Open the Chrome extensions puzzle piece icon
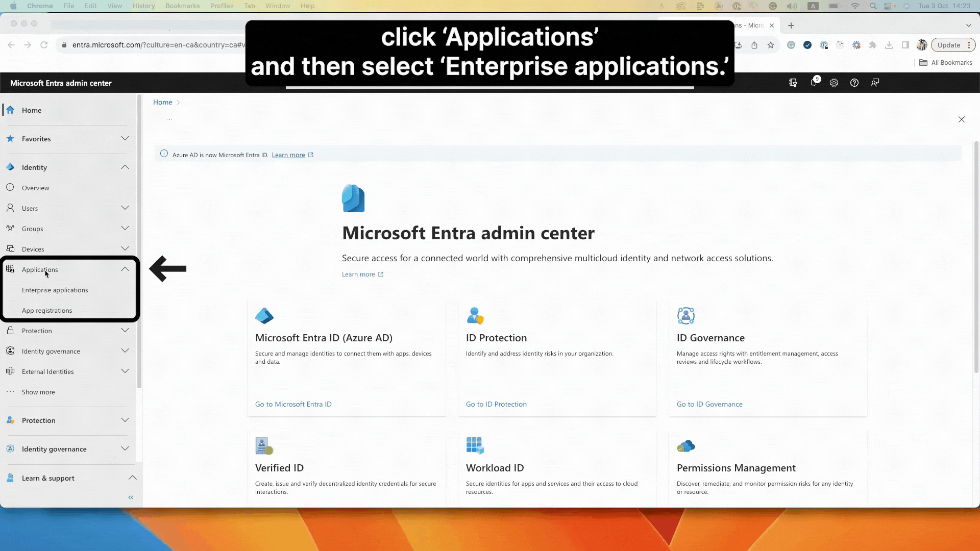The height and width of the screenshot is (551, 980). (x=873, y=45)
